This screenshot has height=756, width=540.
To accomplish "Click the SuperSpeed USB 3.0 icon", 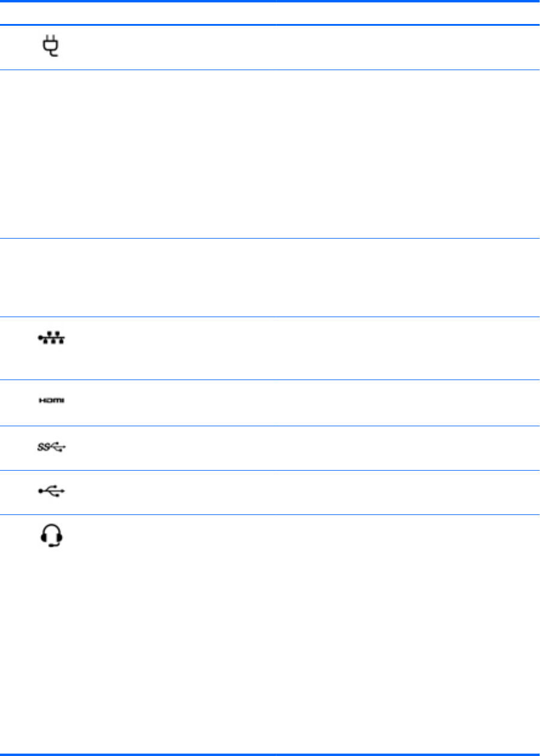I will point(52,447).
